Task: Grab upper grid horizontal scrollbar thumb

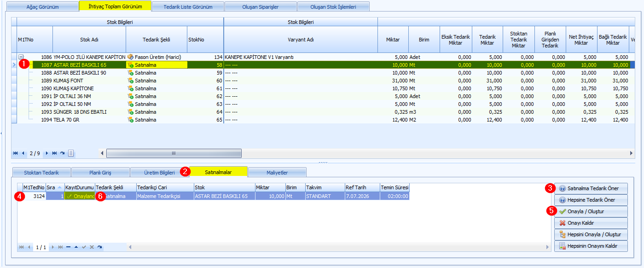Action: pyautogui.click(x=174, y=153)
